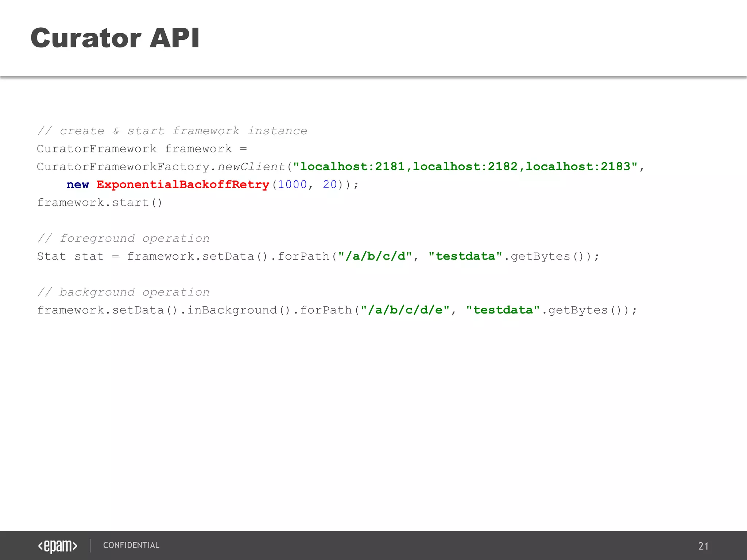
Task: Click "testdata" string in foreground line
Action: coord(465,256)
